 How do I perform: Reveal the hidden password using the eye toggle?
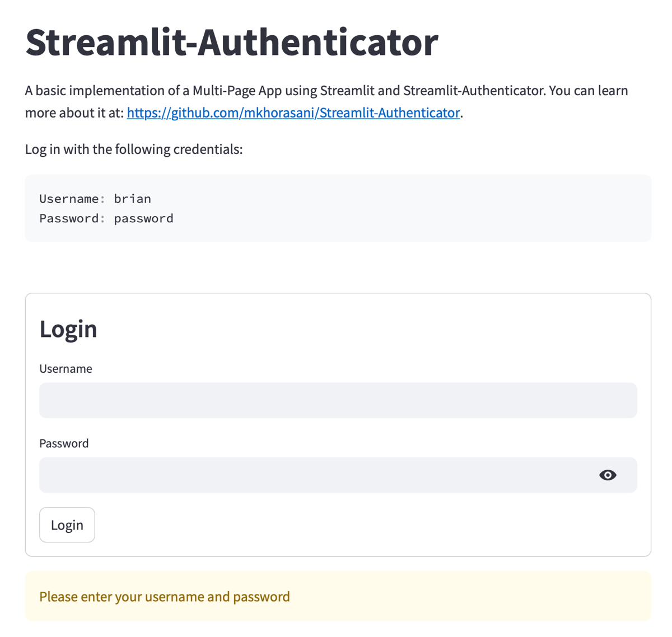[x=609, y=475]
